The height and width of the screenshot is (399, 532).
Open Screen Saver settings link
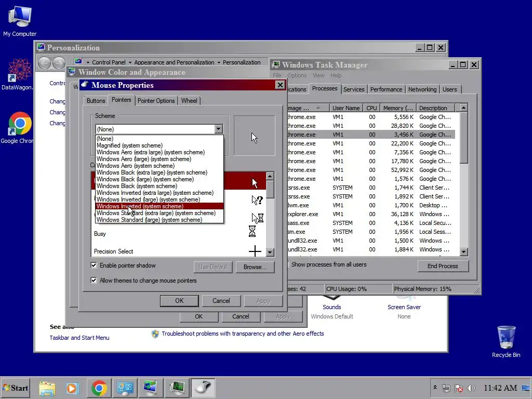click(404, 307)
